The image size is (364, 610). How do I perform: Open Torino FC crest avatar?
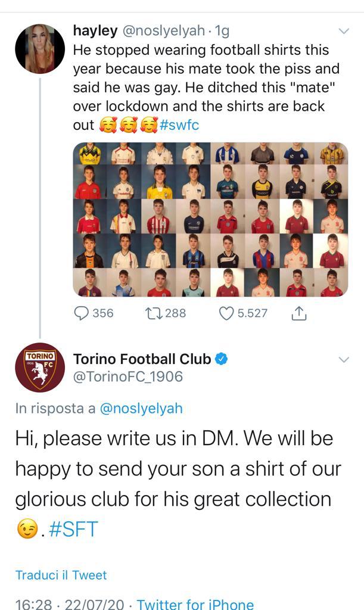coord(40,367)
